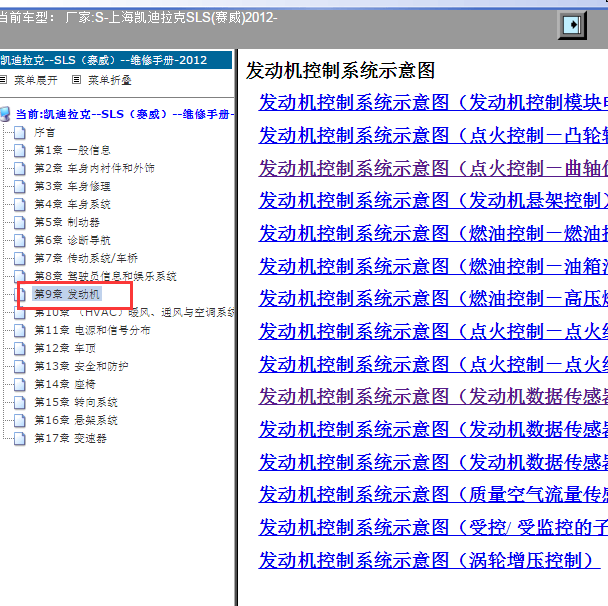Open visited link 点火控制－曲轴 schematic
608x606 pixels.
coord(433,168)
